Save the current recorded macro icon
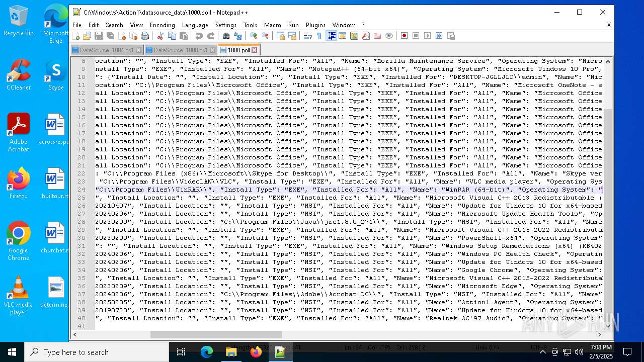Screen dimensions: 644x362 click(x=450, y=36)
